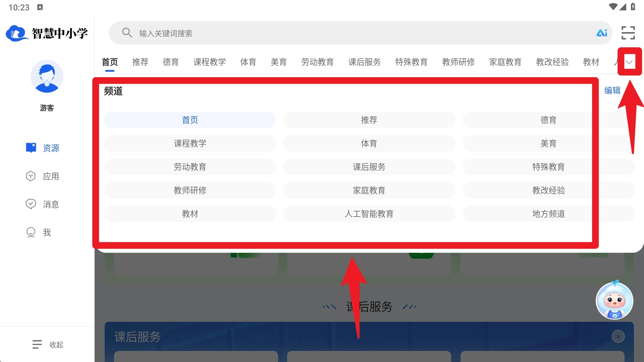Tap the guest avatar profile picture
The height and width of the screenshot is (362, 644).
[x=47, y=76]
